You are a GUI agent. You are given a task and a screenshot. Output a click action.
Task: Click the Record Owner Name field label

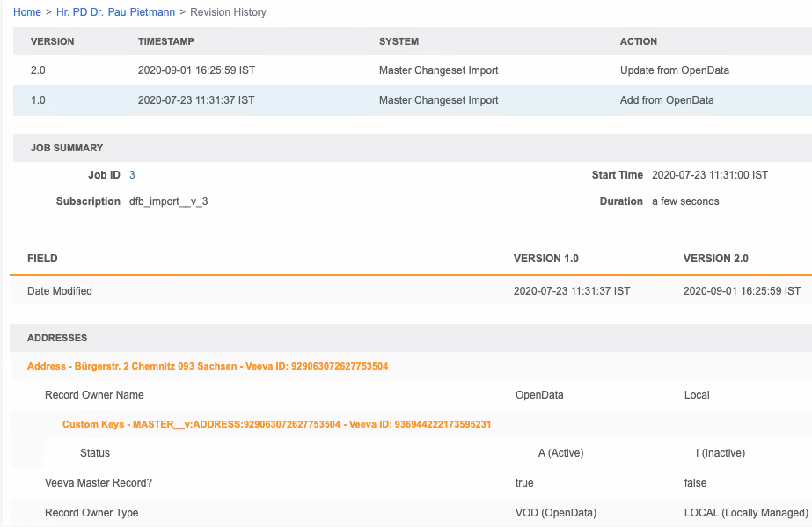(x=94, y=395)
